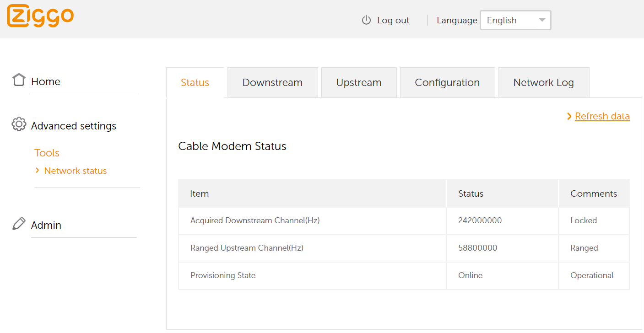Click the Cable Modem Status heading
This screenshot has height=333, width=644.
(x=232, y=146)
